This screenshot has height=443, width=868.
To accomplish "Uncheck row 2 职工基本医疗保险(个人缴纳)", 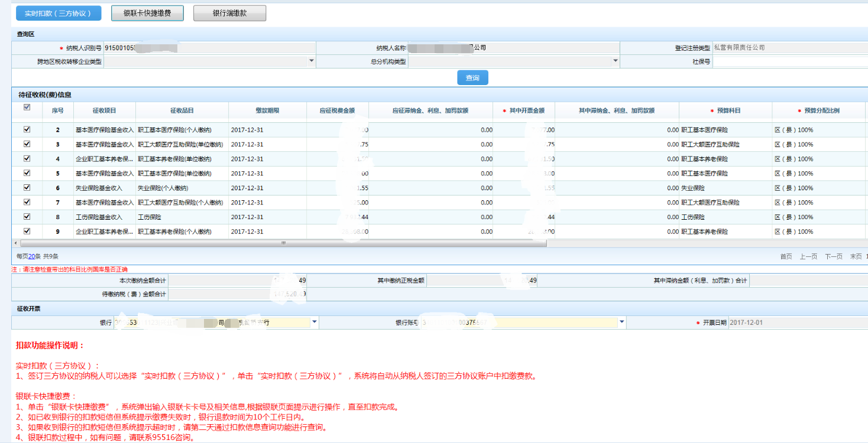I will 27,129.
